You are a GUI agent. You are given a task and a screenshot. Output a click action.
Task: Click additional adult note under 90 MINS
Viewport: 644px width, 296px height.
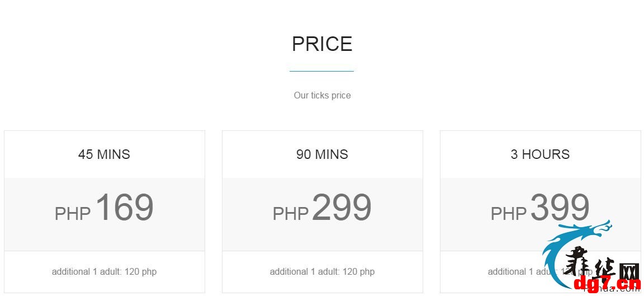pyautogui.click(x=322, y=272)
